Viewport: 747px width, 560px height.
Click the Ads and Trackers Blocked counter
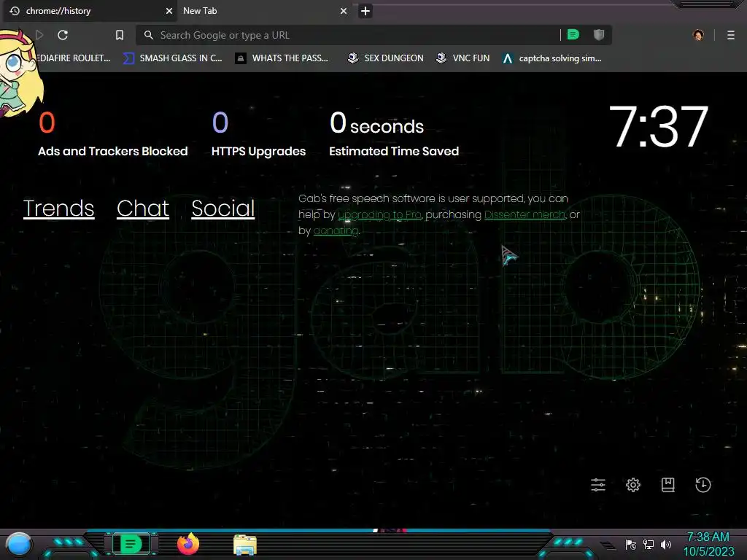click(x=113, y=134)
